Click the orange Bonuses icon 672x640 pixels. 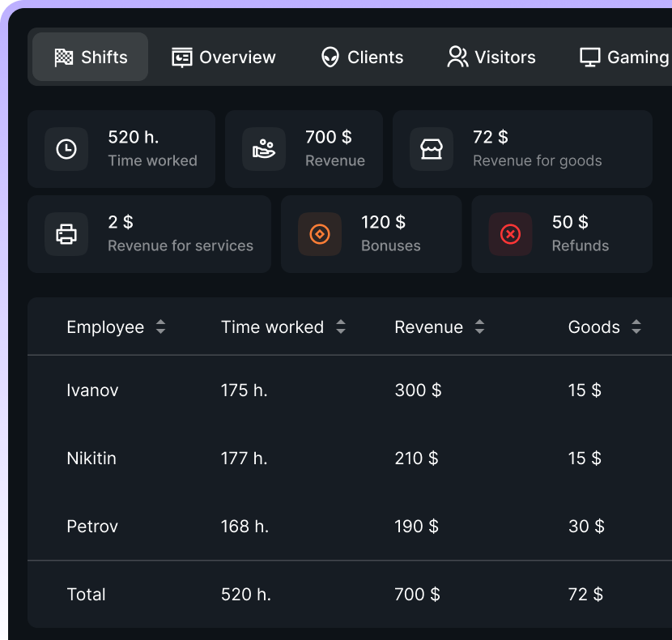pos(320,234)
